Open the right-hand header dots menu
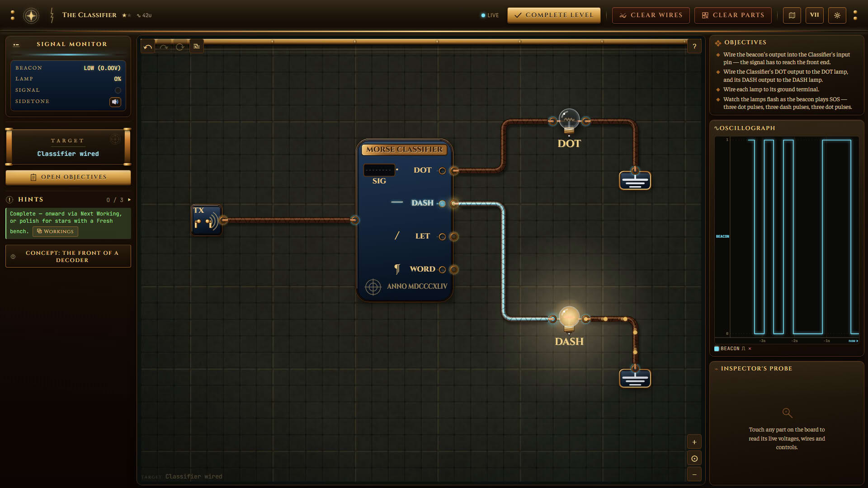 click(855, 15)
